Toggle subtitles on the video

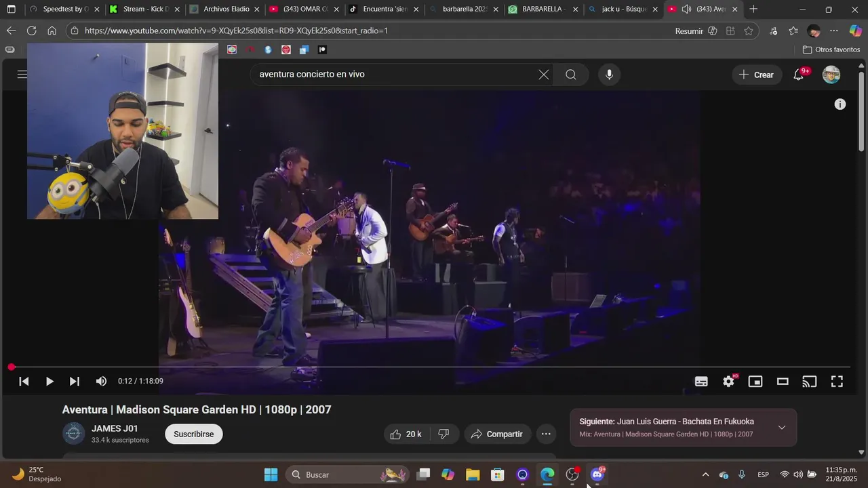701,382
